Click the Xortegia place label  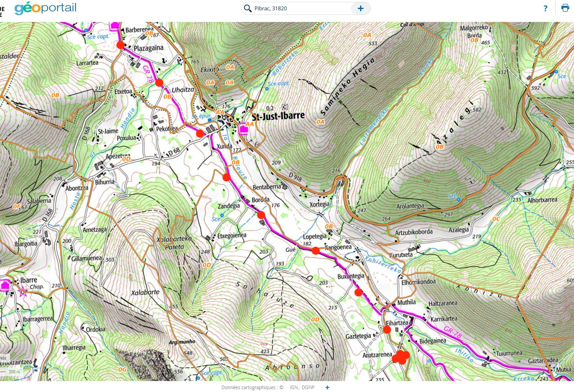click(320, 204)
